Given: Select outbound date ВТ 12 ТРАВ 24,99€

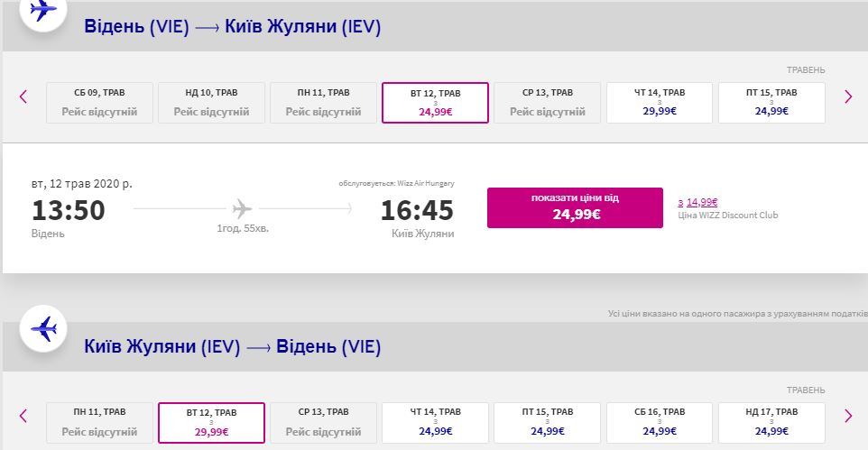Looking at the screenshot, I should (435, 103).
